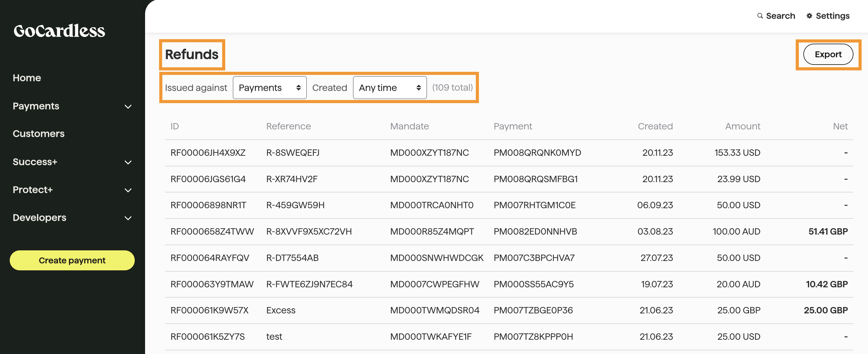Click the Created column header
Viewport: 868px width, 354px height.
click(655, 126)
